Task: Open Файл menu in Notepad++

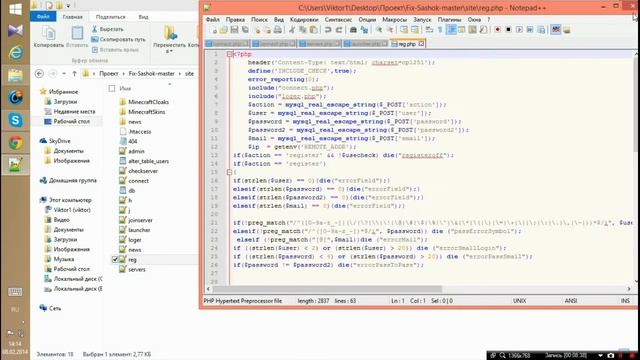Action: tap(212, 20)
